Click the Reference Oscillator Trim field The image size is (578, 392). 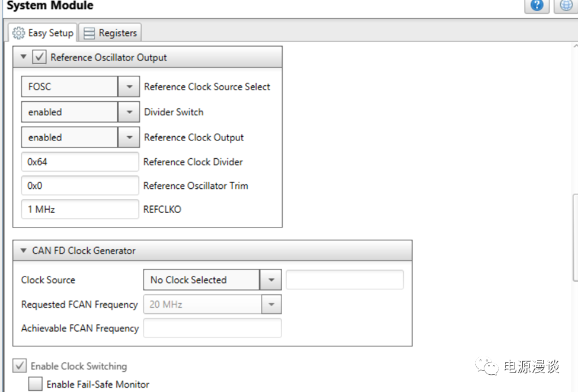pyautogui.click(x=79, y=185)
